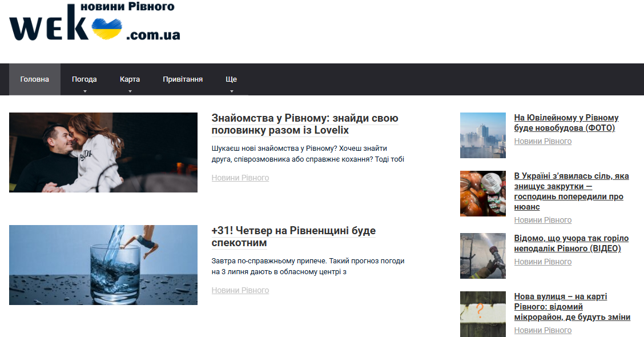Click the 'Шукаєш нові знайомства у Рівному?' excerpt text
Viewport: 644px width, 337px height.
[x=308, y=154]
